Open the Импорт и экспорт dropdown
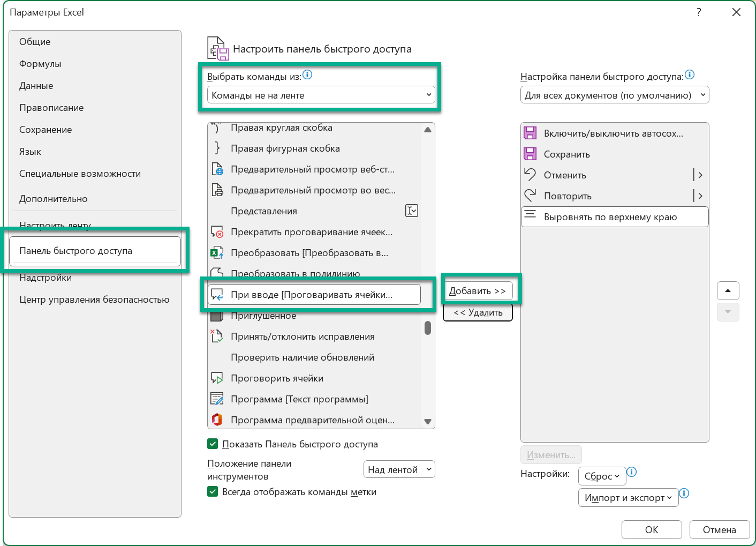Screen dimensions: 756x546 pyautogui.click(x=628, y=497)
